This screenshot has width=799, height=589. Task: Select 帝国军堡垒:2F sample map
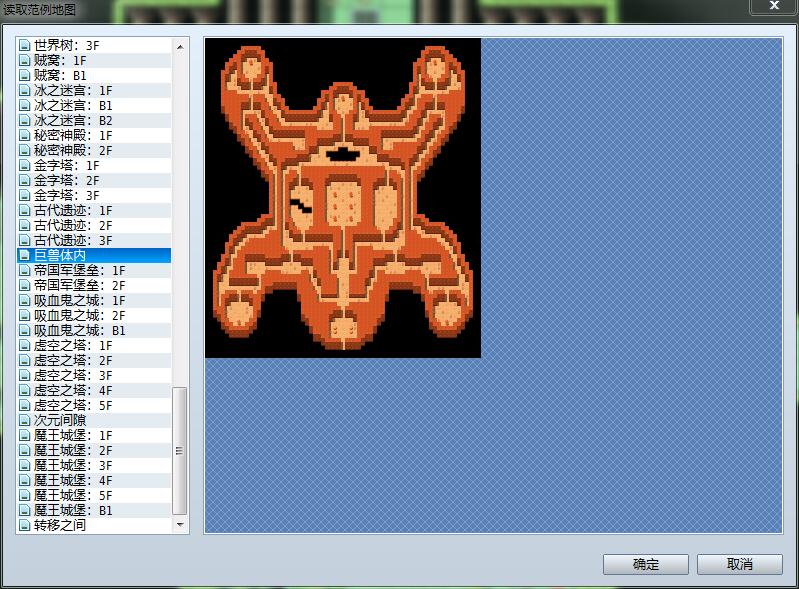click(x=94, y=285)
